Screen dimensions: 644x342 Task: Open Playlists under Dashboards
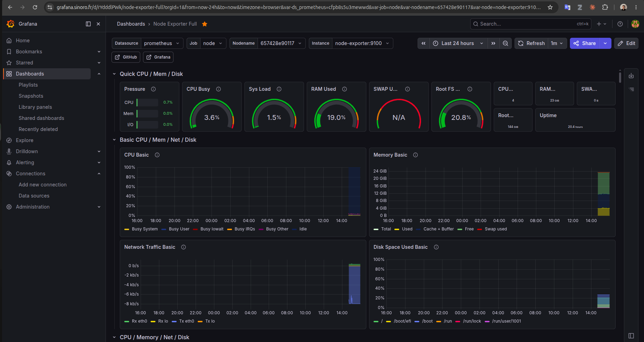point(28,85)
